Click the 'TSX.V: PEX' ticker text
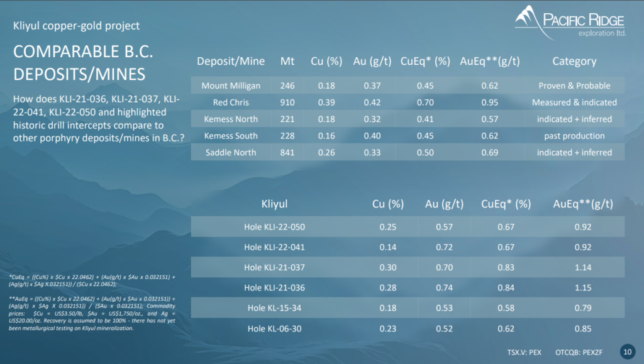This screenshot has height=364, width=644. click(x=524, y=352)
